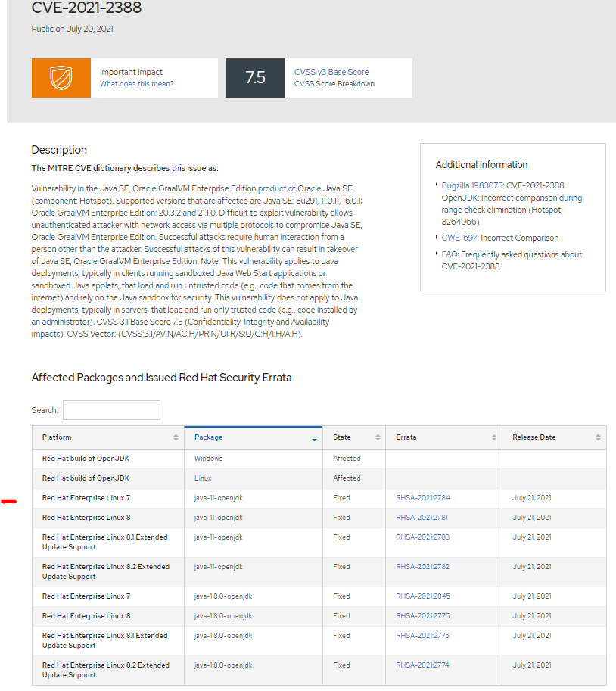This screenshot has width=616, height=691.
Task: Open CVSS v3 Base Score link
Action: click(x=331, y=72)
